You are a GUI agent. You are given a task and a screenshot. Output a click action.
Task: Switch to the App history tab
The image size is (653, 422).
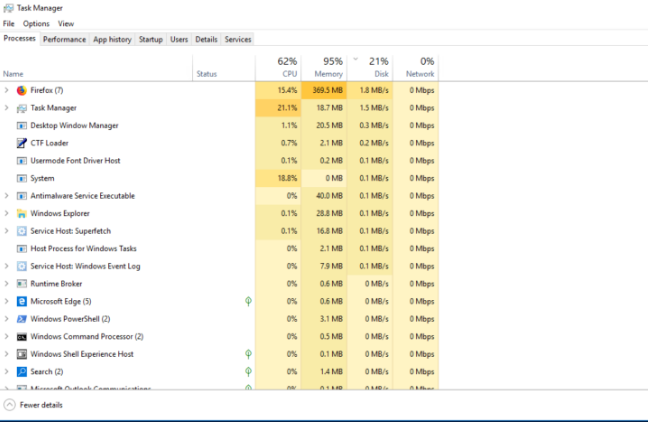(x=112, y=40)
